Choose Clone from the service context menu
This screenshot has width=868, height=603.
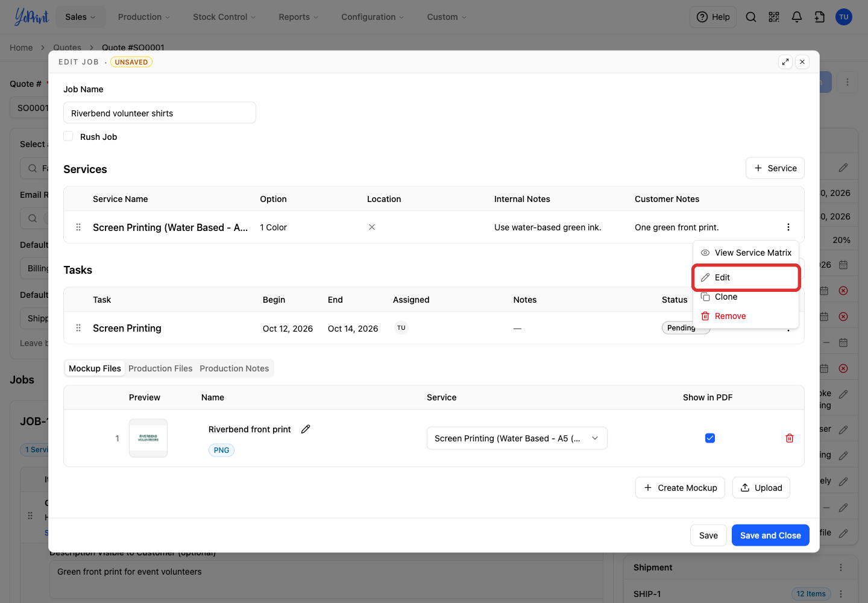tap(746, 297)
